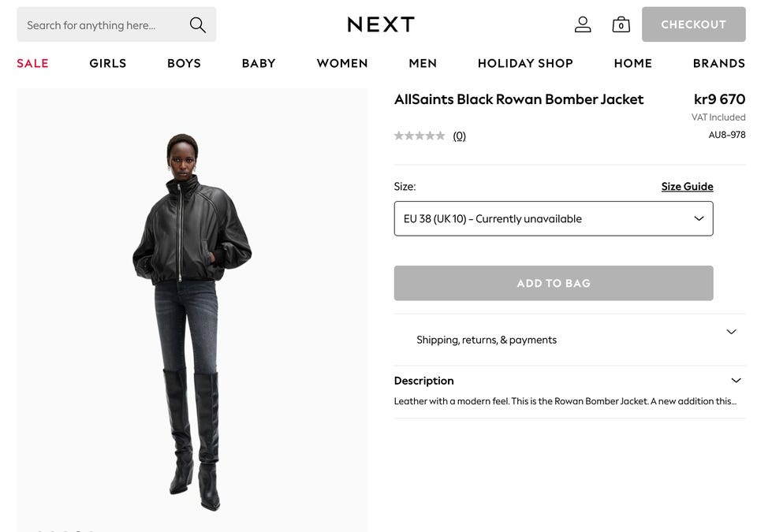The height and width of the screenshot is (532, 757).
Task: Click the CHECKOUT button
Action: (x=693, y=24)
